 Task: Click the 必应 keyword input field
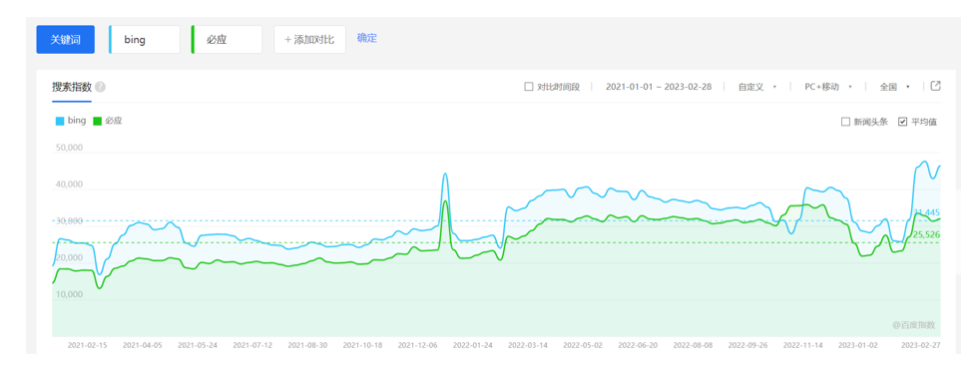tap(227, 39)
